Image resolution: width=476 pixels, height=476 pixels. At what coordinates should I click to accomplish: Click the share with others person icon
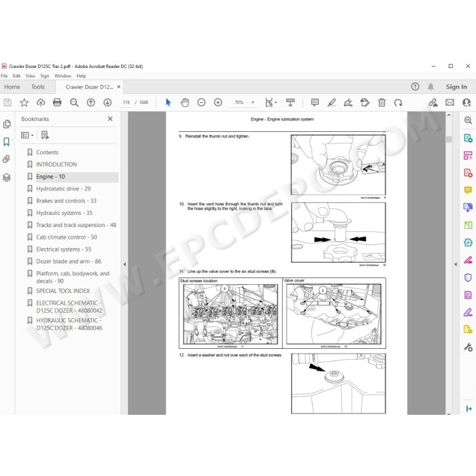[x=466, y=103]
